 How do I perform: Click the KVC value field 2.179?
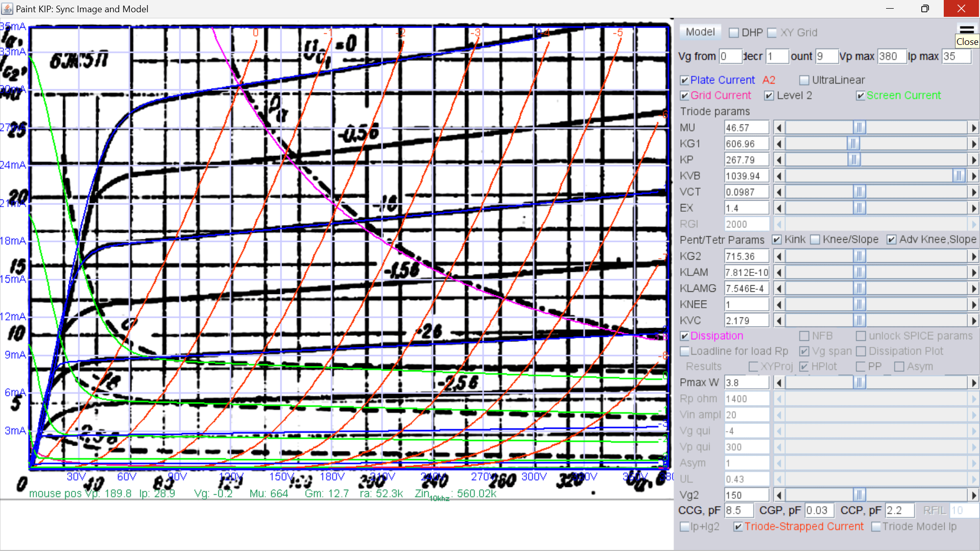(x=746, y=320)
